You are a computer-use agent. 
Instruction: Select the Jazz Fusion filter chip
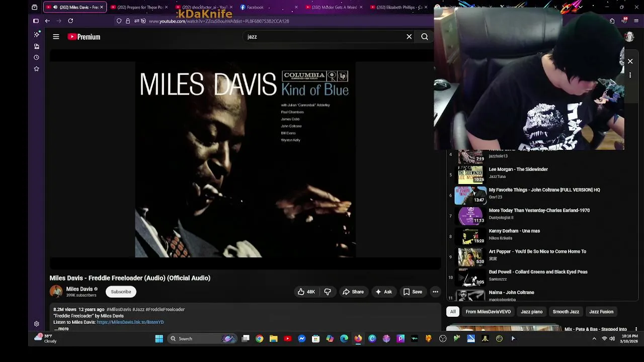point(601,312)
